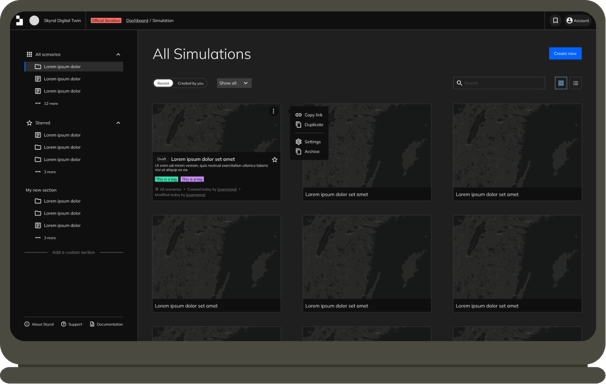Show 3 more items under Starred
This screenshot has height=384, width=606.
tap(46, 172)
